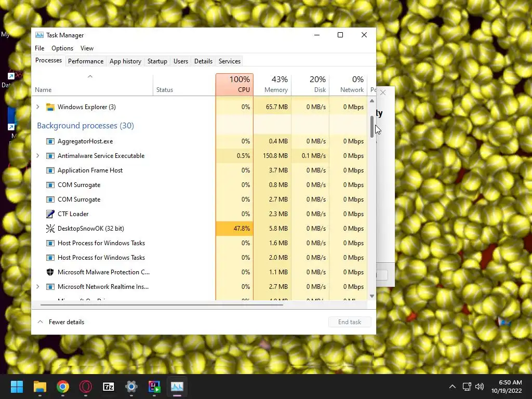Open IntelliJ IDEA from the taskbar

tap(154, 387)
